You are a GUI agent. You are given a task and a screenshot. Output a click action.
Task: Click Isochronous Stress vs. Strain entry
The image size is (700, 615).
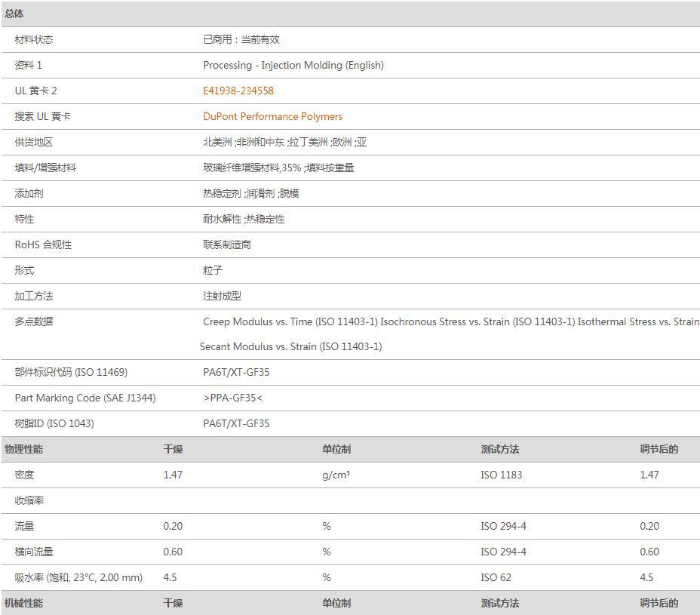click(477, 321)
